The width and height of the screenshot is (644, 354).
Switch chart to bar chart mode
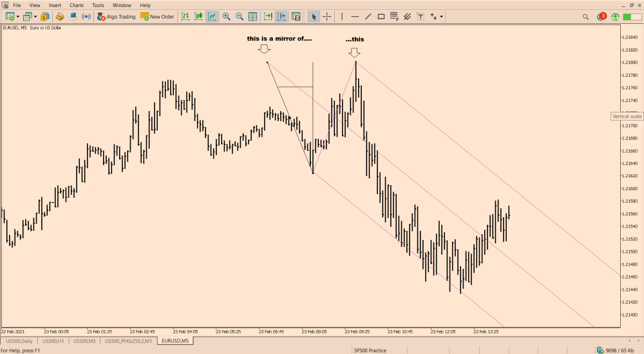click(185, 17)
